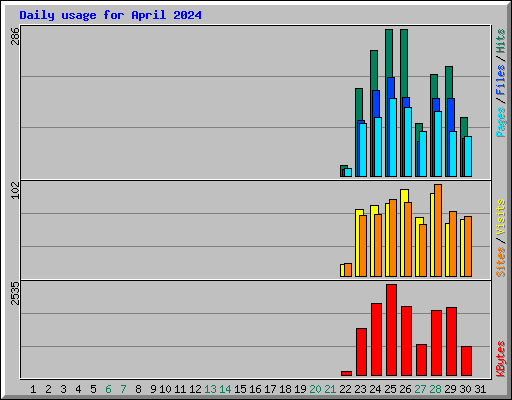Click the orange Sites bar for day 22
The image size is (512, 400).
pyautogui.click(x=348, y=270)
